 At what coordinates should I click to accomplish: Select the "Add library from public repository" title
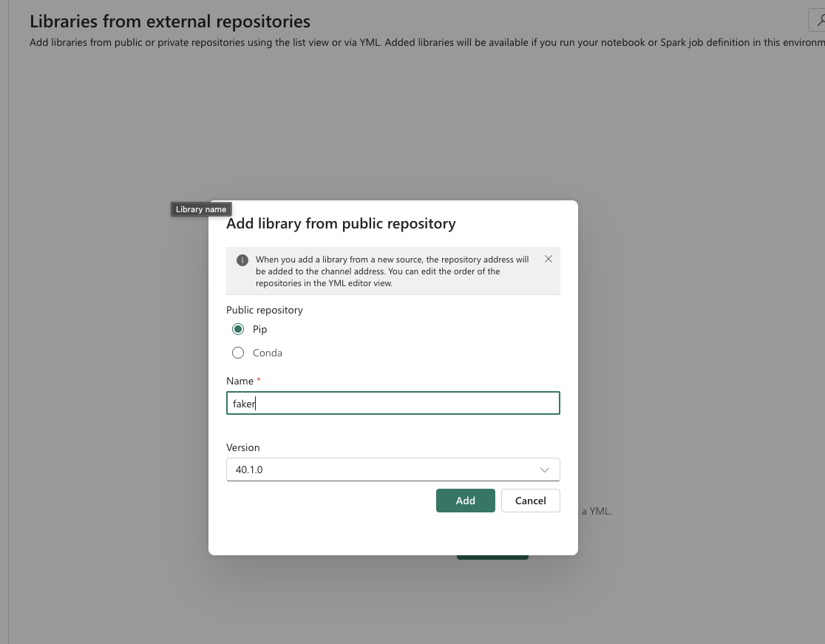341,223
